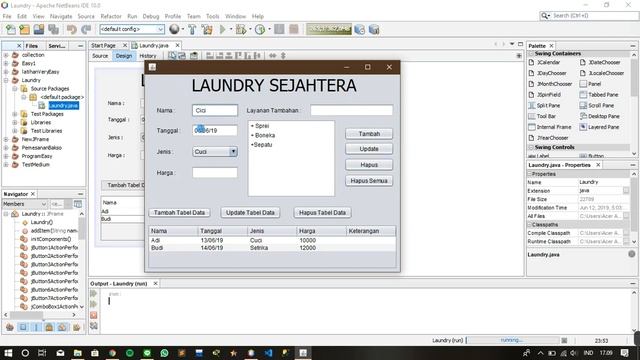Click the Redo arrow icon
Image resolution: width=640 pixels, height=360 pixels.
point(86,29)
